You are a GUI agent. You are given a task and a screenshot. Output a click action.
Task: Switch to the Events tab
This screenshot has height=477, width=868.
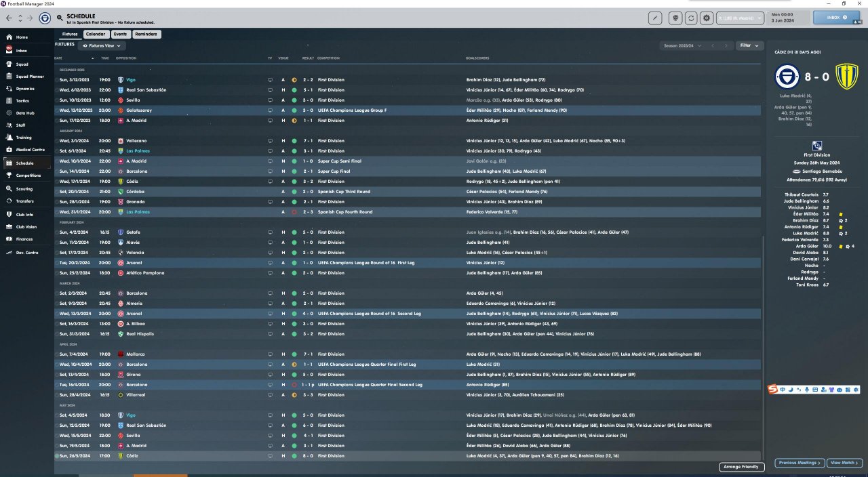click(x=120, y=34)
